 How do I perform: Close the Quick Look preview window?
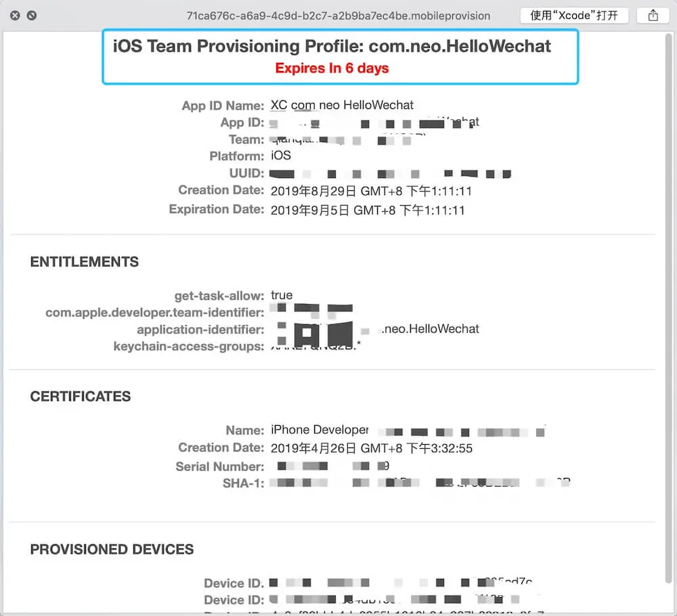[15, 16]
